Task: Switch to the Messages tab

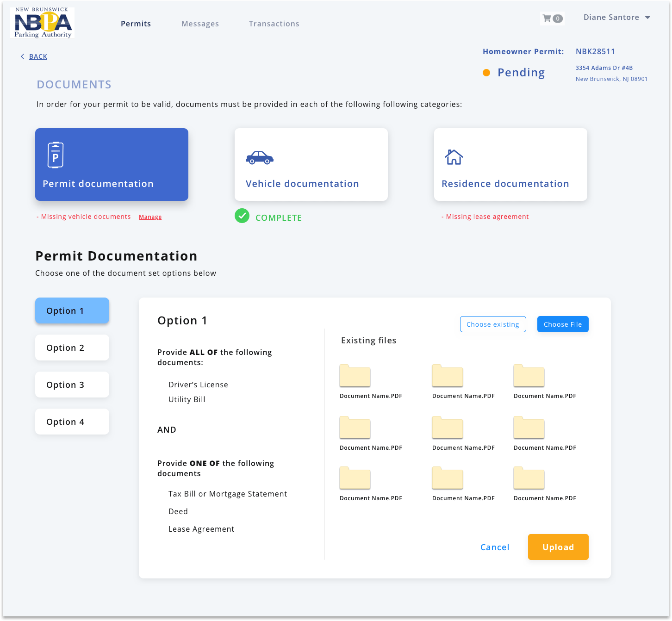Action: [x=200, y=24]
